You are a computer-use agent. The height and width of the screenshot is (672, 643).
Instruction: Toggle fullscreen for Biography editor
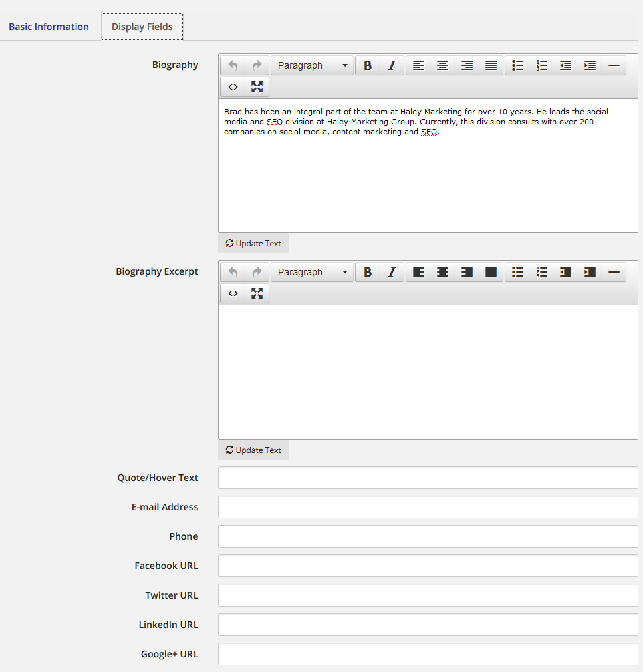257,87
